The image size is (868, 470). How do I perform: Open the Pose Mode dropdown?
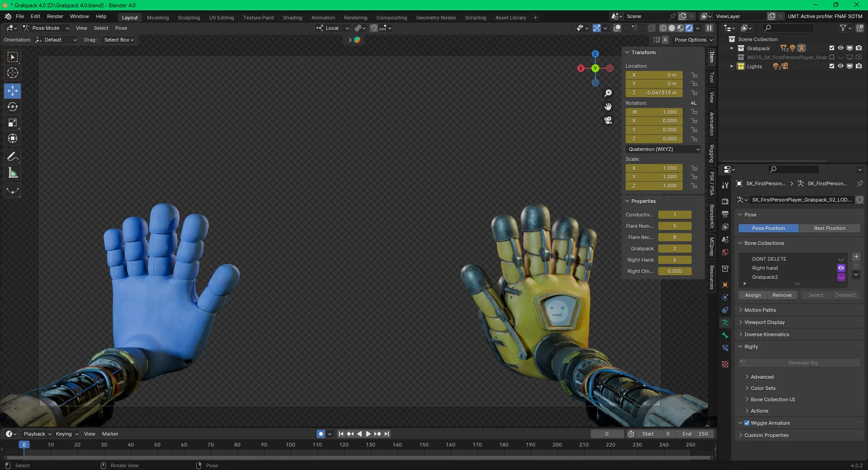point(46,28)
